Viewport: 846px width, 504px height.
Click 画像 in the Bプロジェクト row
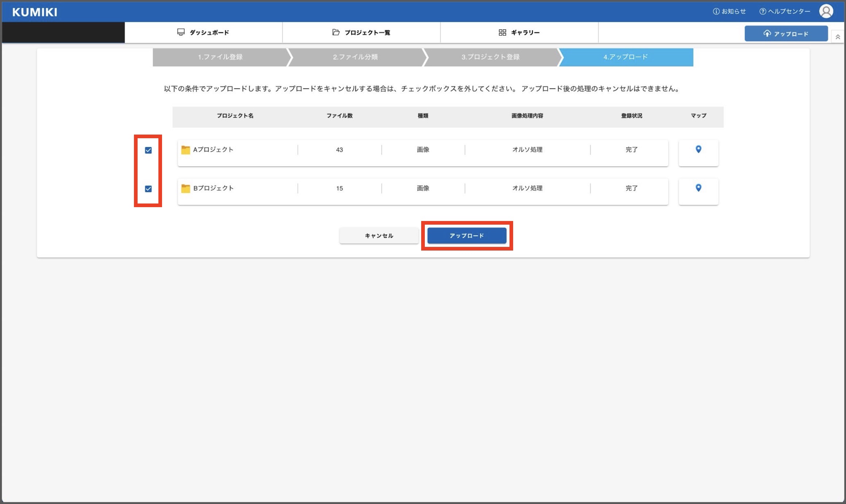point(423,188)
